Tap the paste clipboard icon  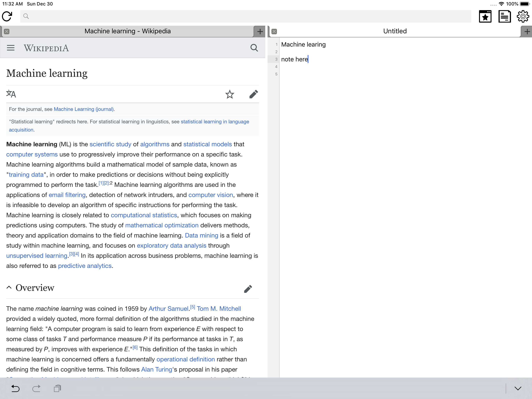click(57, 388)
